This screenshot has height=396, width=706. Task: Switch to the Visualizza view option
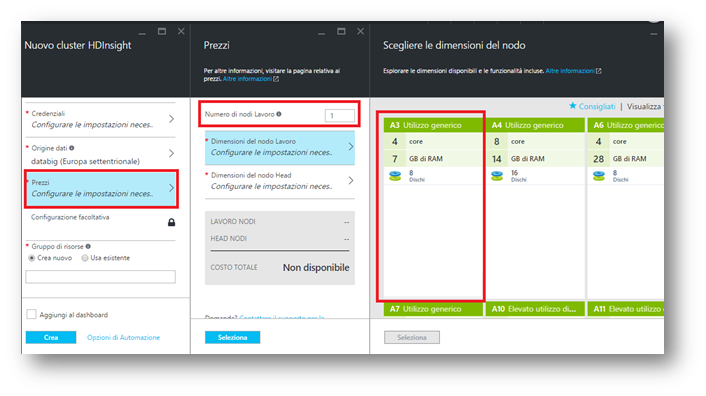click(x=644, y=106)
